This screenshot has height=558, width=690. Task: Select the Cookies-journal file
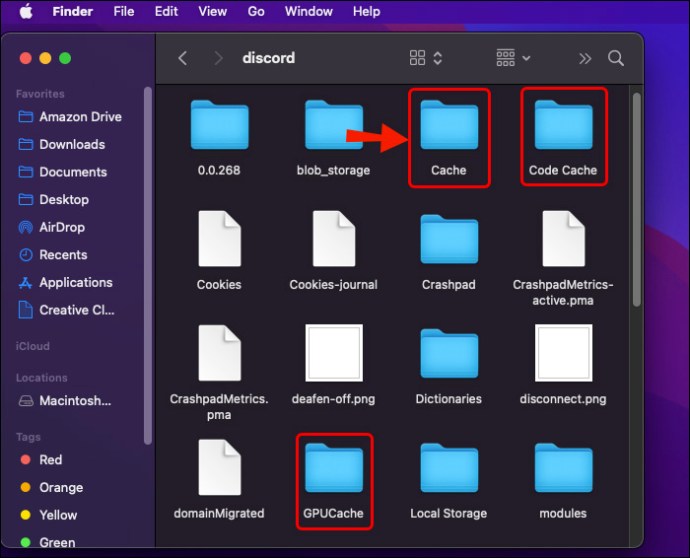[x=334, y=251]
